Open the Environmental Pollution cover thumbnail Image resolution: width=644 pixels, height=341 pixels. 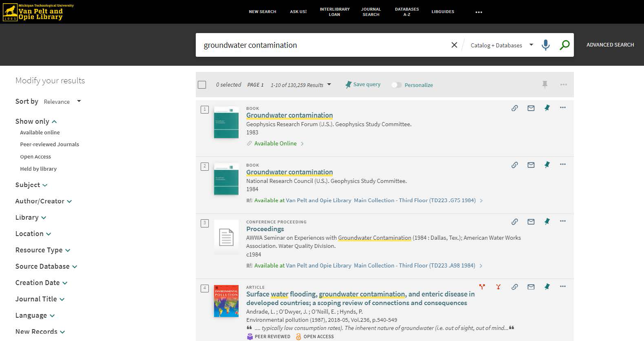(x=226, y=301)
